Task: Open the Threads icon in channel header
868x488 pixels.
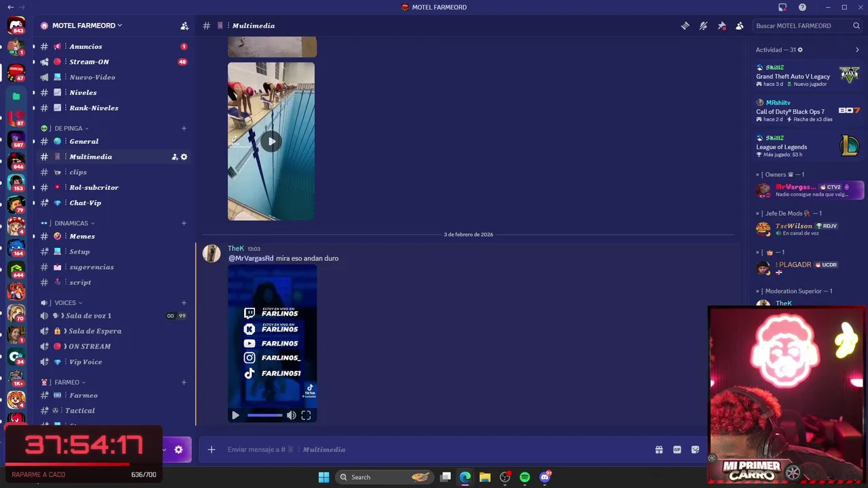Action: [685, 26]
